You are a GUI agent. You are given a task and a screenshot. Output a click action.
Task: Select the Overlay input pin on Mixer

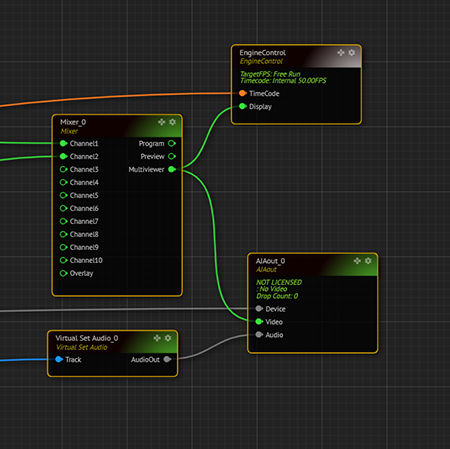click(63, 273)
